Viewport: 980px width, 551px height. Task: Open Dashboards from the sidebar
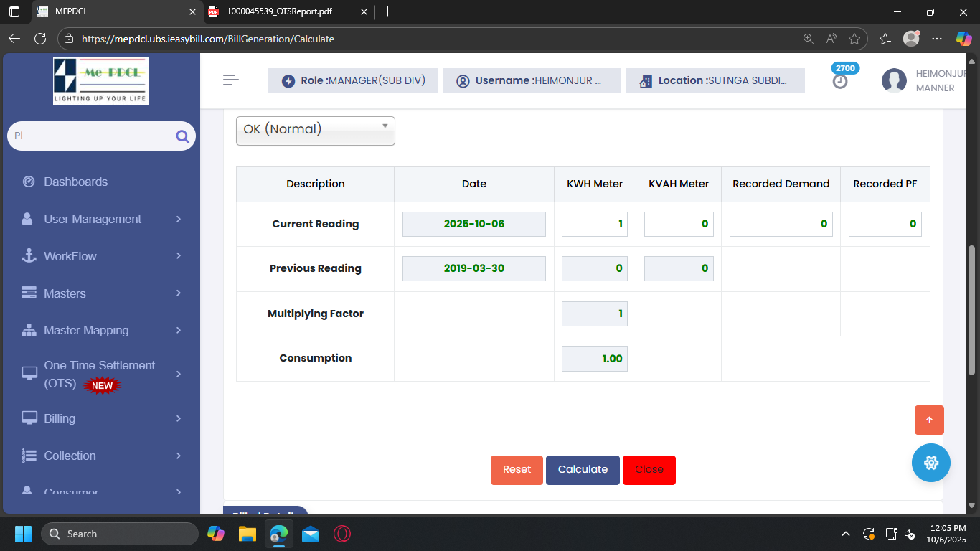[75, 182]
